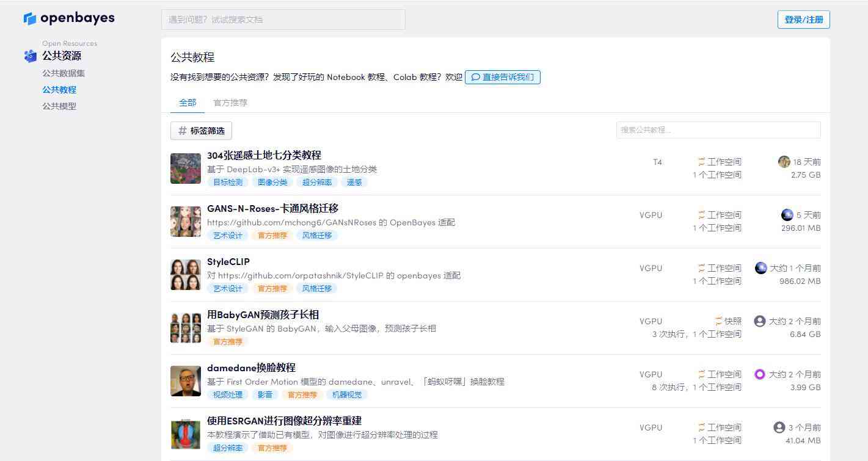This screenshot has width=868, height=461.
Task: Click author avatar on StyleCLIP row
Action: [761, 268]
